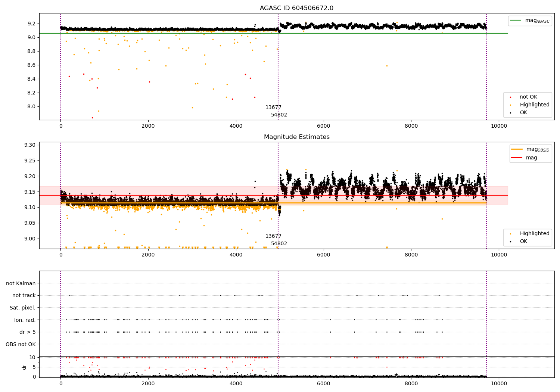Screen dimensions: 560x392
Task: Click y-tick '9.15' on middle plot
Action: (30, 192)
